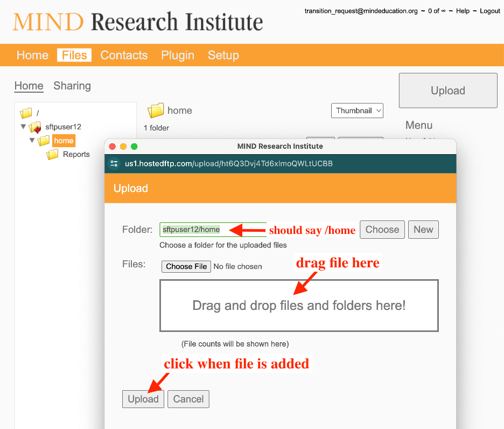The height and width of the screenshot is (429, 504).
Task: Select the Reports tree label
Action: (76, 155)
